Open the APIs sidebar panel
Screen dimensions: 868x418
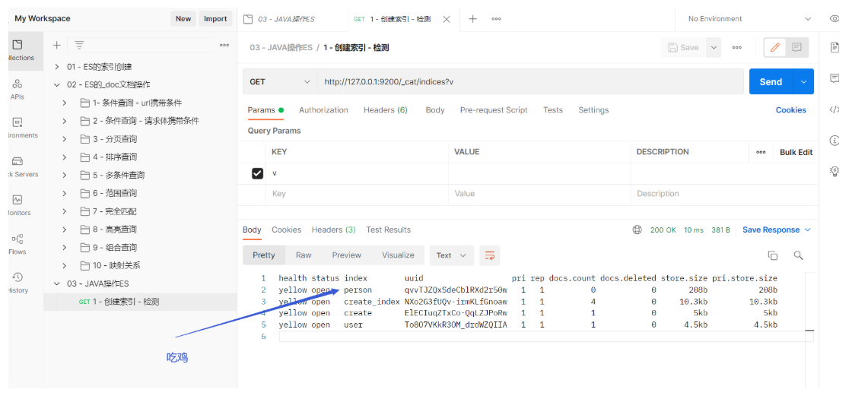17,90
